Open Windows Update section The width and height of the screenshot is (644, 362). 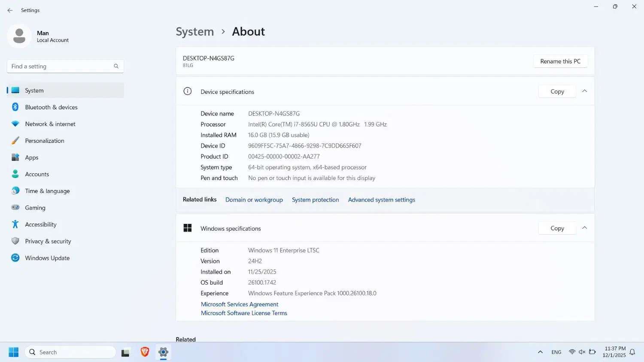[47, 258]
